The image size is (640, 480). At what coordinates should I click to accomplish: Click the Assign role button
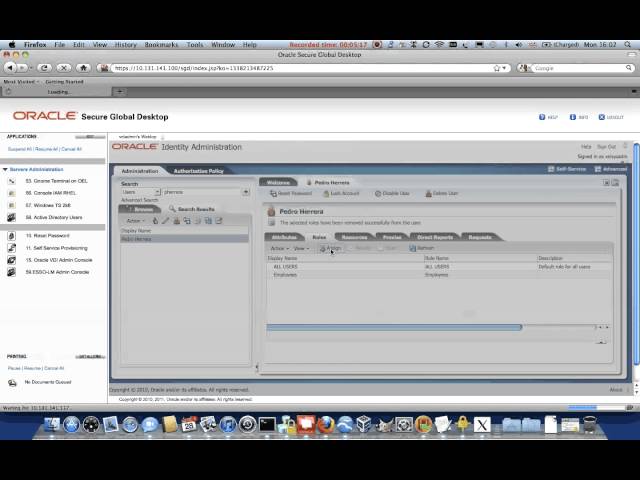(x=330, y=248)
